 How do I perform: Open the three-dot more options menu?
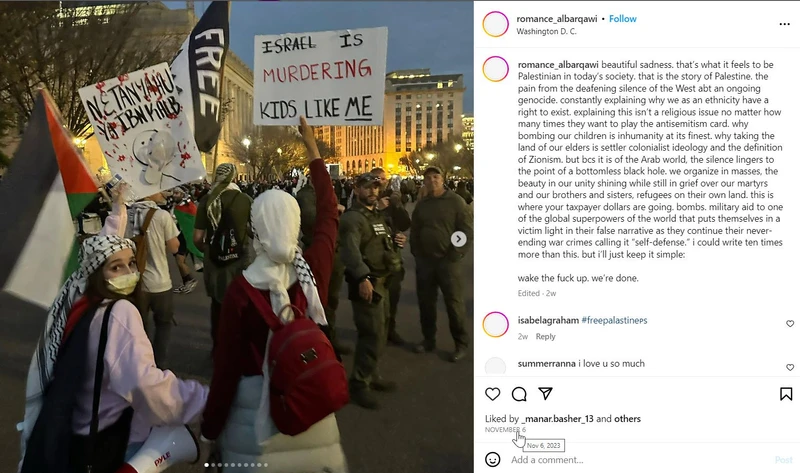(x=784, y=24)
